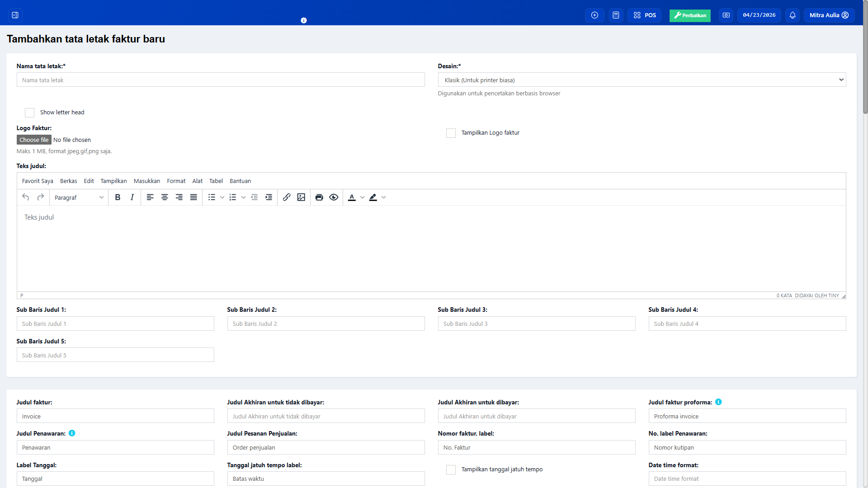868x488 pixels.
Task: Click the preview eye icon in the editor
Action: [334, 197]
